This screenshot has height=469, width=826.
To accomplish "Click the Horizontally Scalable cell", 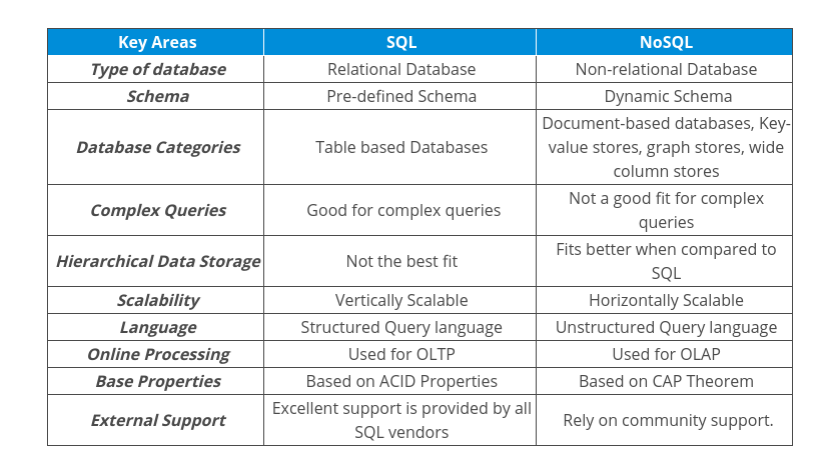I will pos(665,300).
